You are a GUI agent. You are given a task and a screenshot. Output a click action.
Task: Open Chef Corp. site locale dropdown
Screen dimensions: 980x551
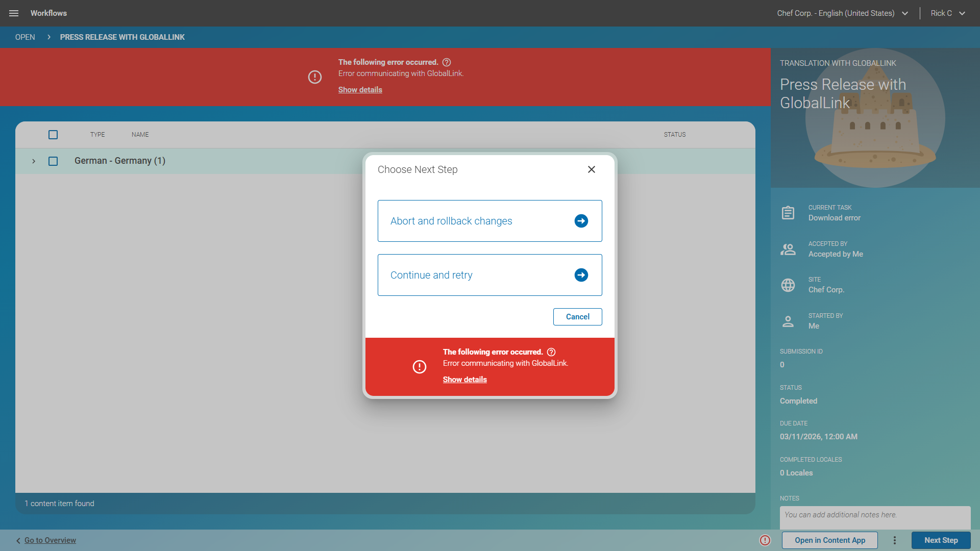[x=842, y=13]
